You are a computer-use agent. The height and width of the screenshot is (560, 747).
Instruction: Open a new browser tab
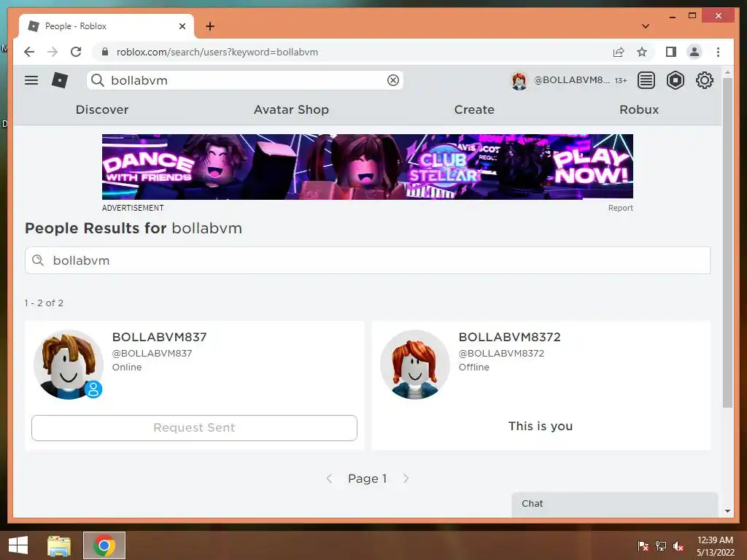(x=210, y=26)
